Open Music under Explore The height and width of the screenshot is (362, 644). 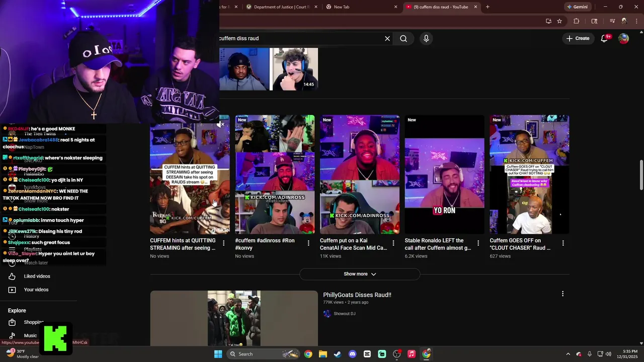[30, 335]
